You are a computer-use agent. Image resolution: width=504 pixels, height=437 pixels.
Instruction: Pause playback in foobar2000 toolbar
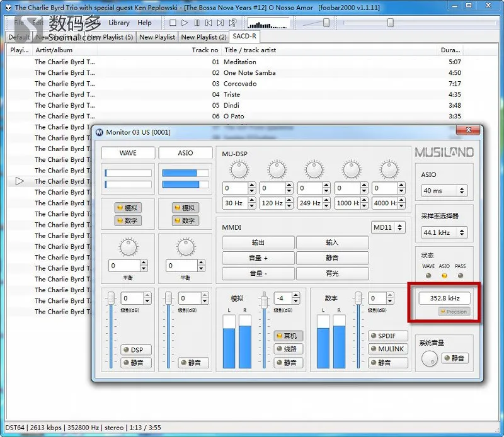coord(197,23)
